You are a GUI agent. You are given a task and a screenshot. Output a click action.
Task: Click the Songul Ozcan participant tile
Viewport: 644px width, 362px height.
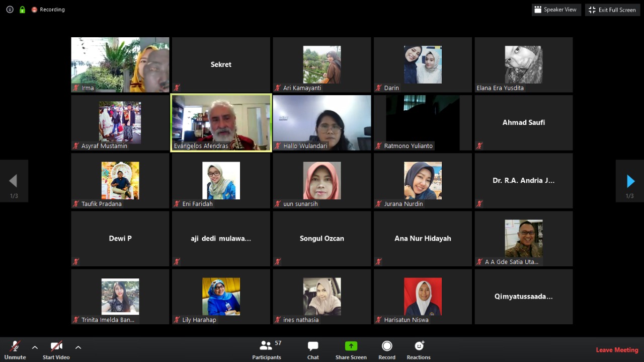(322, 239)
